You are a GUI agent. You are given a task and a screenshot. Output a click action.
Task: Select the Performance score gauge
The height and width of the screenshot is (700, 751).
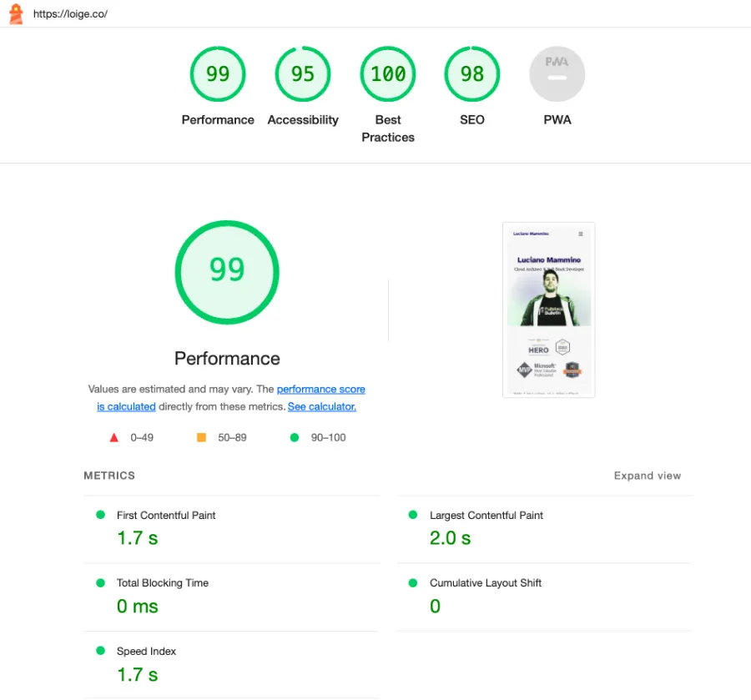[x=218, y=73]
